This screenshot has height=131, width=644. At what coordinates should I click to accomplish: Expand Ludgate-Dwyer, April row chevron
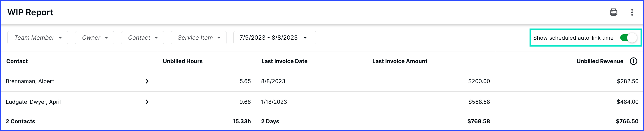point(147,102)
